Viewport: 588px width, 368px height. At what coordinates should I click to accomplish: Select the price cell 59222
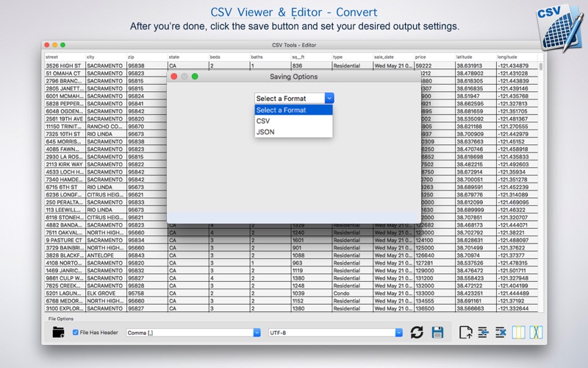point(434,66)
